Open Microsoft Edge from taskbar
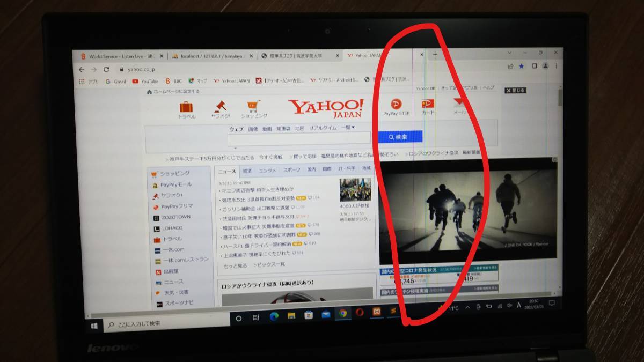 pos(274,316)
